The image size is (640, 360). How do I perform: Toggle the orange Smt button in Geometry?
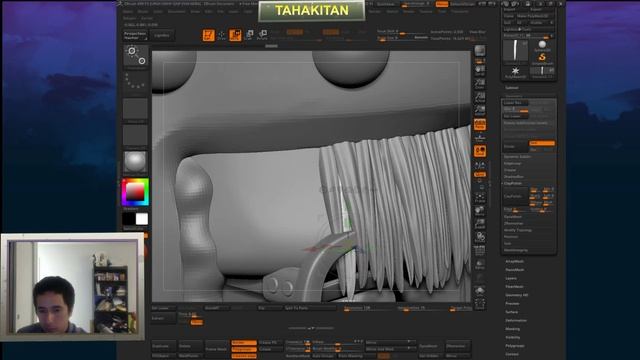pos(542,143)
